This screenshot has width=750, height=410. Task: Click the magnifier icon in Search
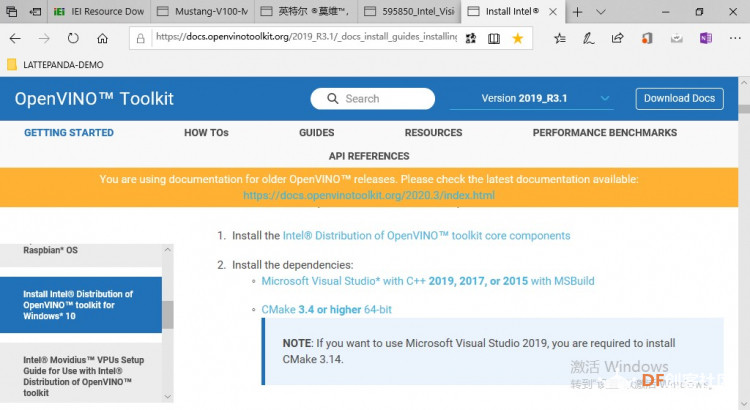click(x=332, y=99)
